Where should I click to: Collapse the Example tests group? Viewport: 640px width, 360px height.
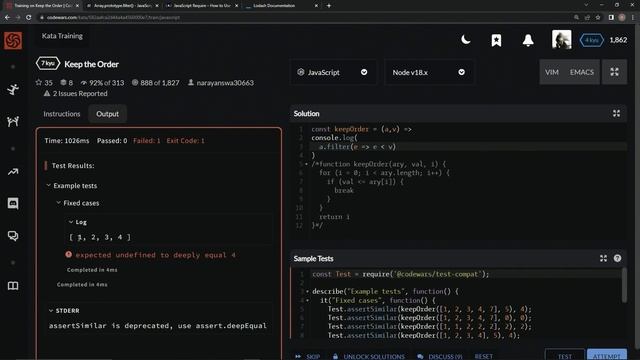pyautogui.click(x=49, y=185)
